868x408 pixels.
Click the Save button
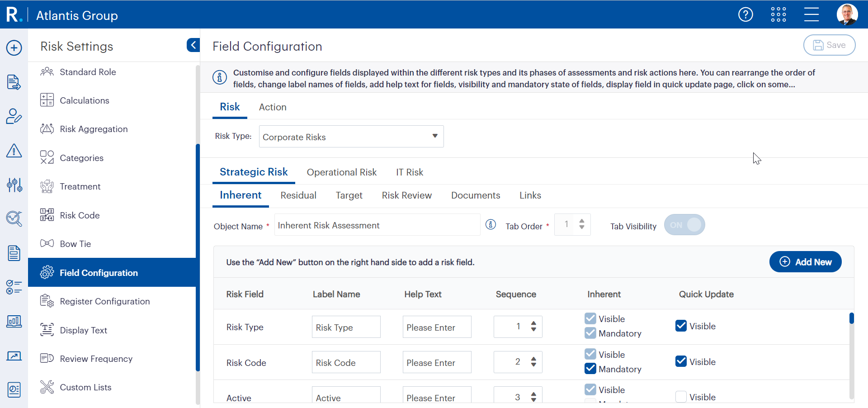(x=829, y=45)
